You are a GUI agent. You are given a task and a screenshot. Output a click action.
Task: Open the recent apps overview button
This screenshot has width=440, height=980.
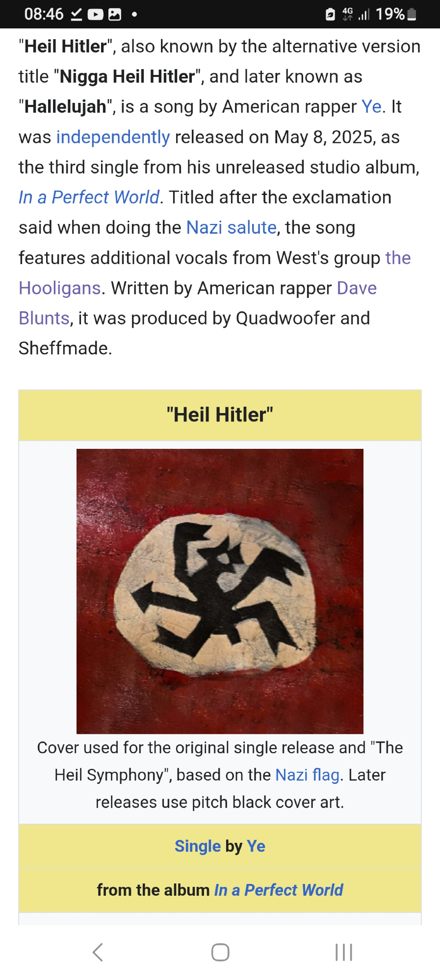click(x=343, y=952)
